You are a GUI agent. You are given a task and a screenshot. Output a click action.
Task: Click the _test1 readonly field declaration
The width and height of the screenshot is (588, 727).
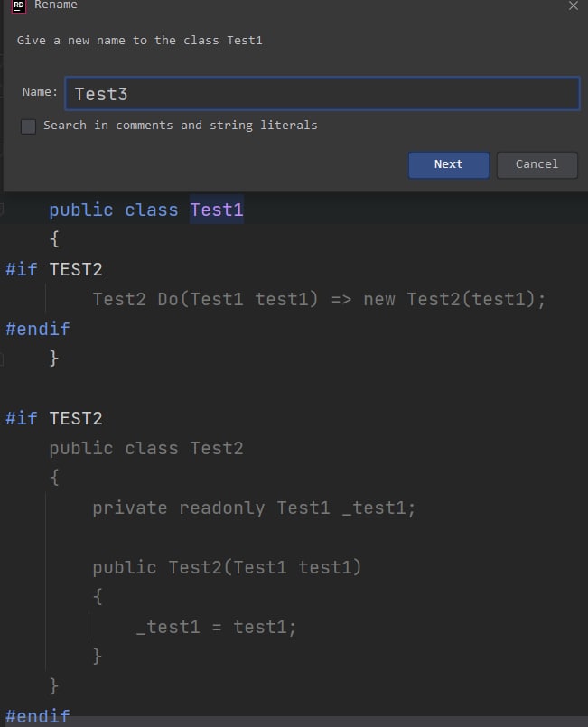(x=254, y=508)
